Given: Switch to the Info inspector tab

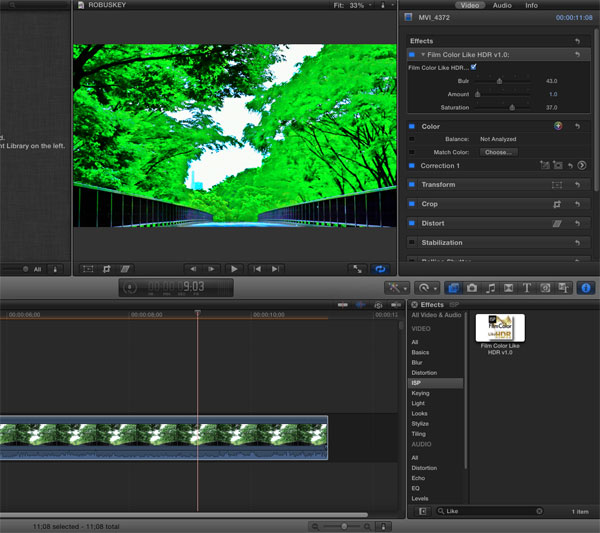Looking at the screenshot, I should [531, 5].
